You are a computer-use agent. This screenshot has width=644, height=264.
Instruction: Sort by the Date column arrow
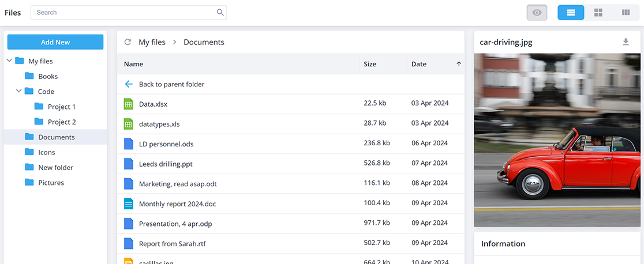459,64
